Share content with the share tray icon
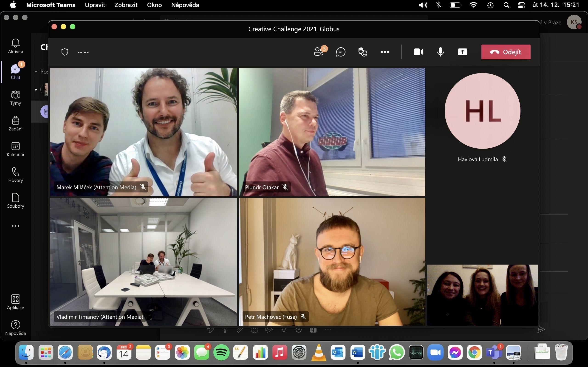The width and height of the screenshot is (588, 367). (463, 52)
